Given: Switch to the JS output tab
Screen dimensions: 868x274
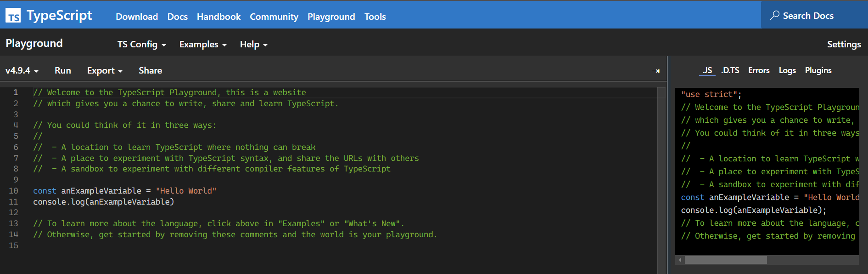Looking at the screenshot, I should tap(707, 70).
